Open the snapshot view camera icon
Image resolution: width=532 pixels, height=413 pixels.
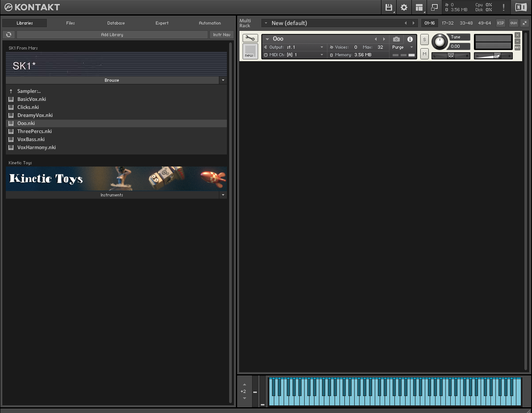click(396, 39)
